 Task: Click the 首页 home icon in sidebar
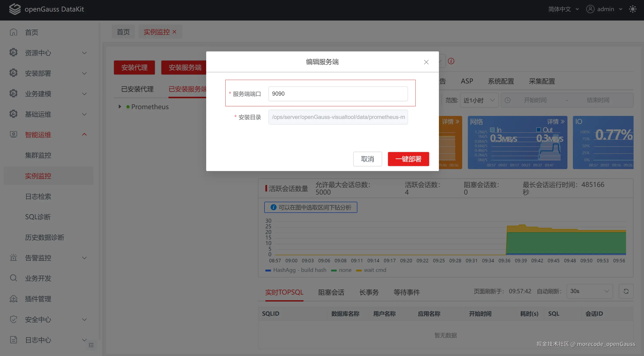coord(13,32)
